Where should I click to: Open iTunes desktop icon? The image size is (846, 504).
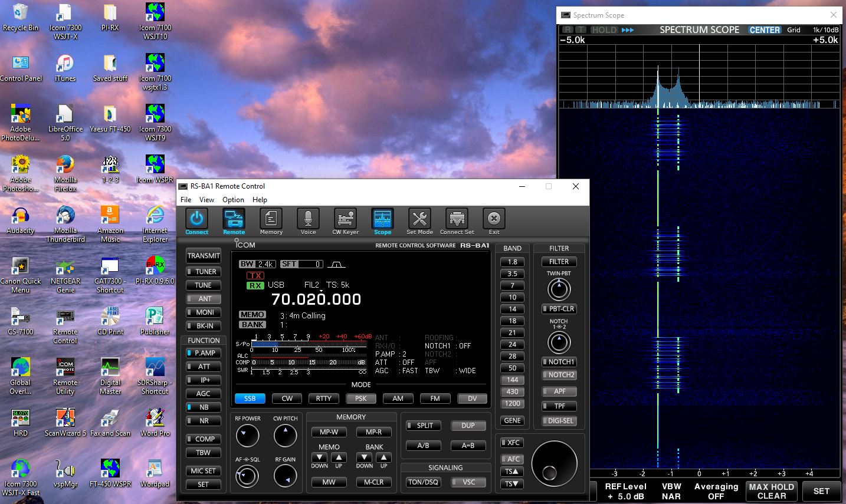tap(65, 68)
